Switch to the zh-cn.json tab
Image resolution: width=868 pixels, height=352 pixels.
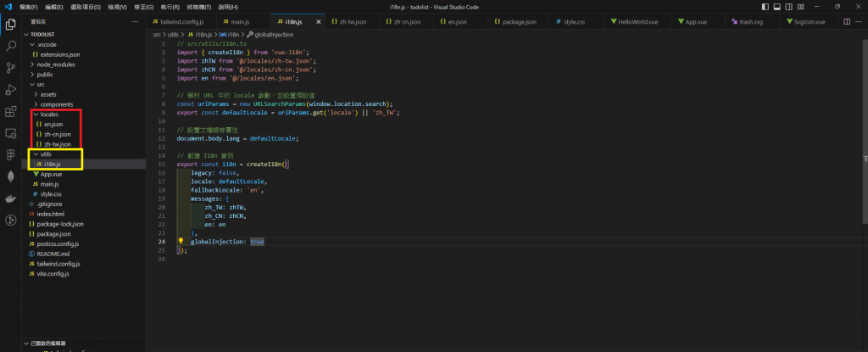click(x=407, y=22)
